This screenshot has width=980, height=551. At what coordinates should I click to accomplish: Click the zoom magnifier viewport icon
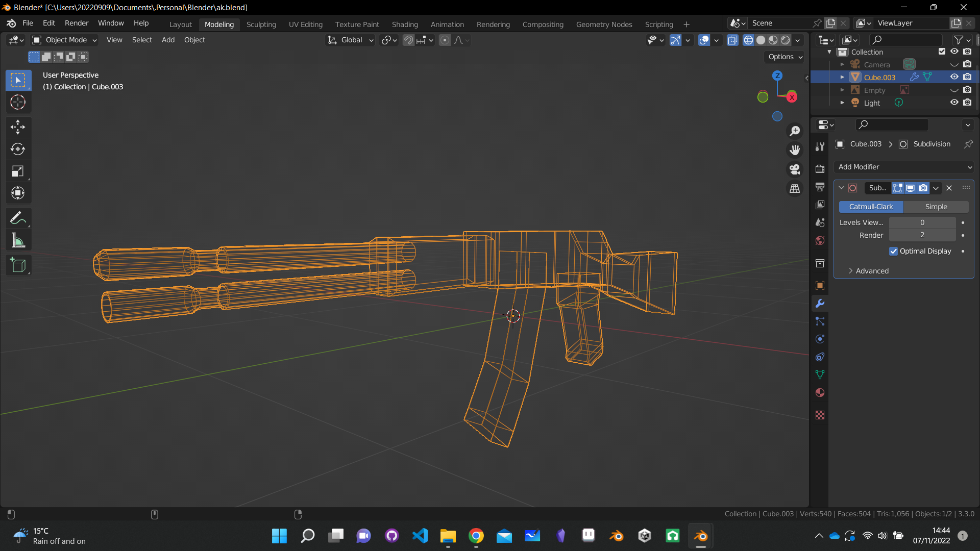pyautogui.click(x=795, y=131)
